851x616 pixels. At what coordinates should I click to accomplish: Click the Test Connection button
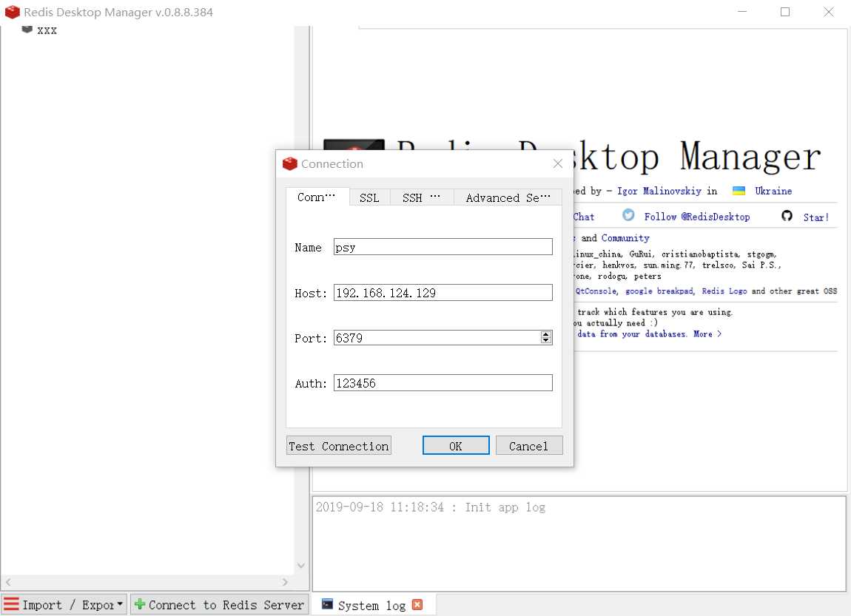(x=339, y=446)
